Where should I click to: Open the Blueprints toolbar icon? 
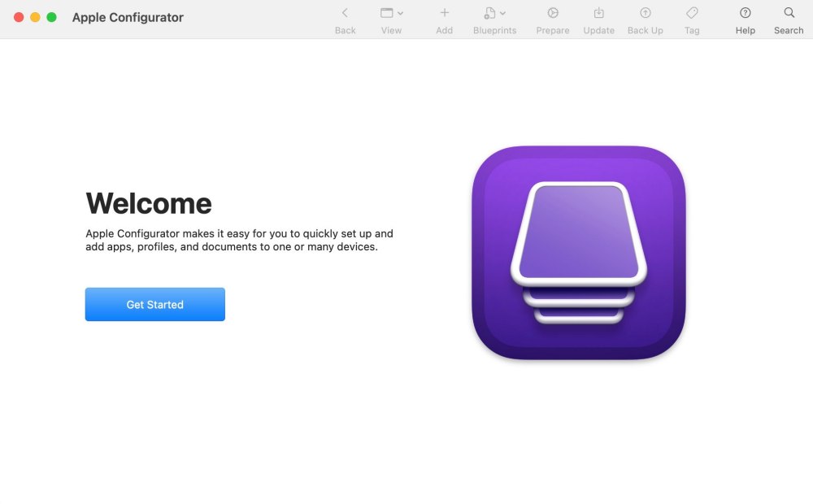[489, 13]
